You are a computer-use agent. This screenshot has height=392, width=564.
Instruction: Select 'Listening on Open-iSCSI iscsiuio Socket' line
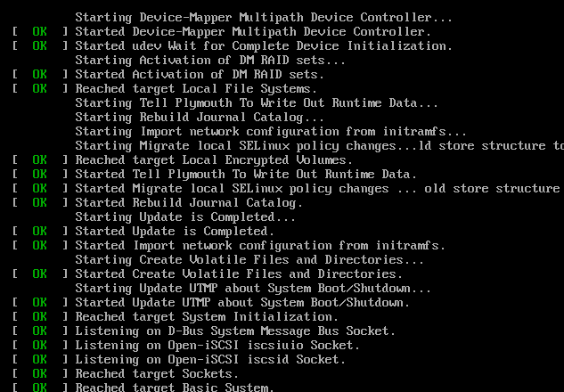click(x=217, y=345)
